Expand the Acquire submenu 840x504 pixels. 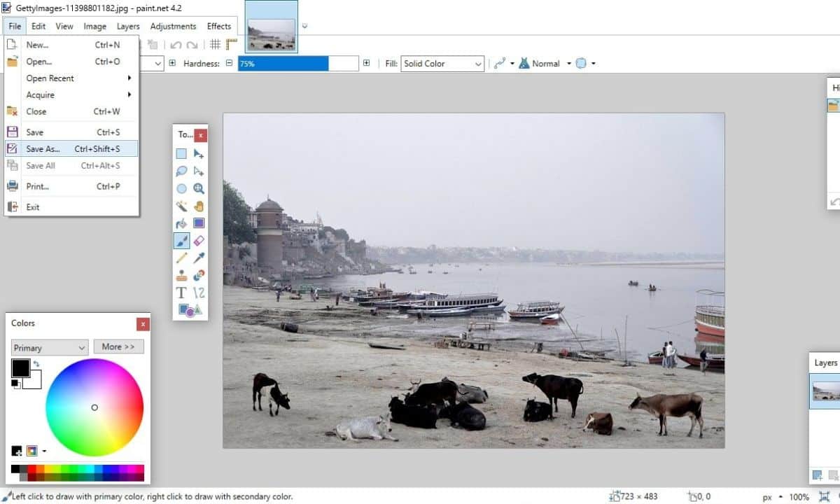(71, 95)
